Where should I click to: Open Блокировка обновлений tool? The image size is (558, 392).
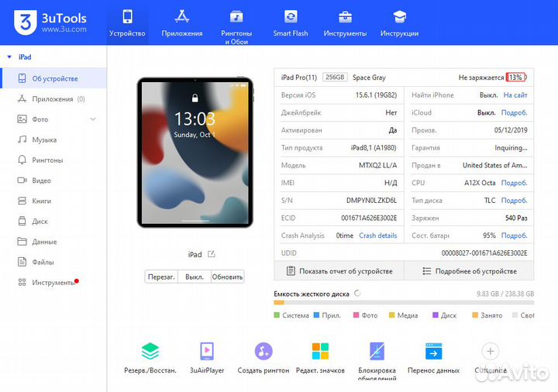[x=377, y=361]
